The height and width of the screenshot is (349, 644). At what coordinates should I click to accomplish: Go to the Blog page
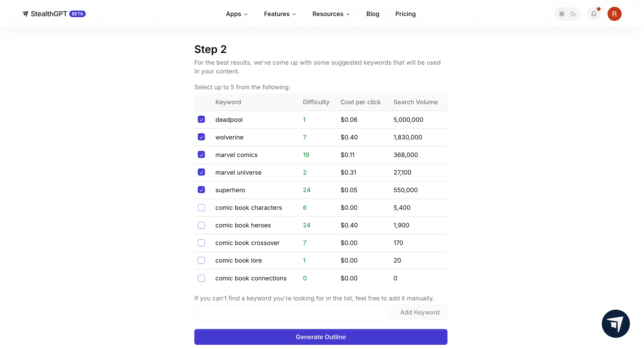[373, 14]
